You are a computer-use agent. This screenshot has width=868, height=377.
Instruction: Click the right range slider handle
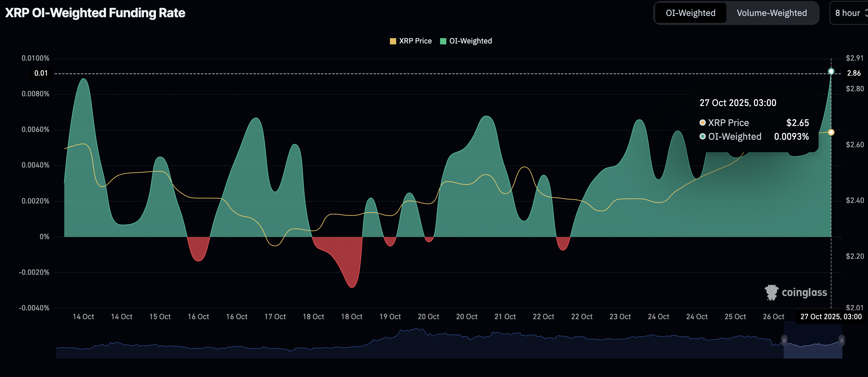pyautogui.click(x=841, y=340)
